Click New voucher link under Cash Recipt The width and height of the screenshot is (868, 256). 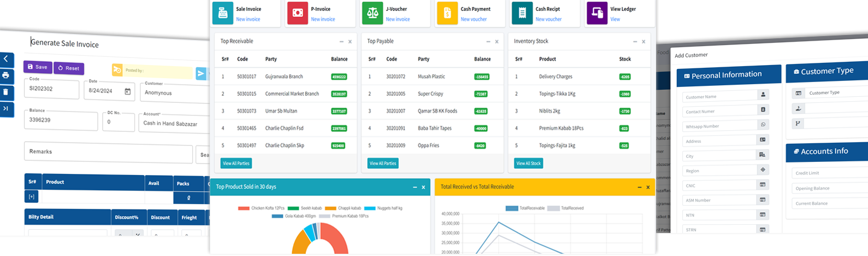coord(548,19)
